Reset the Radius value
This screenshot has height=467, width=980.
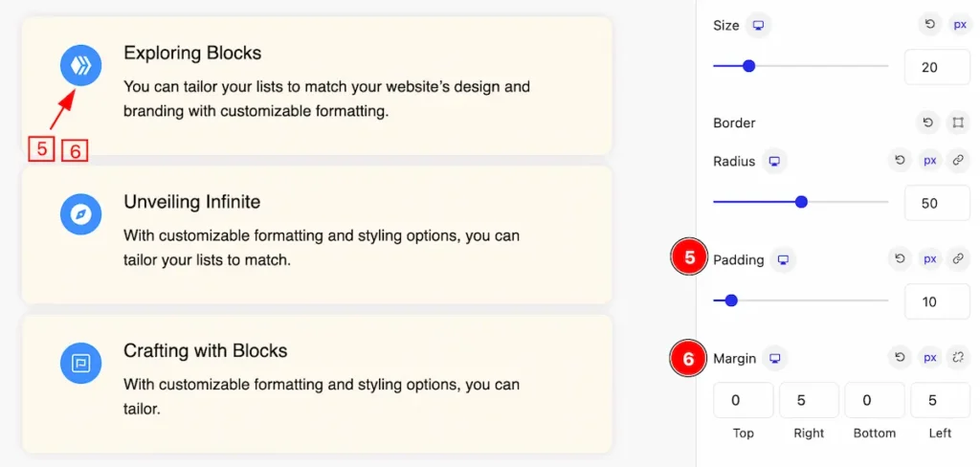coord(900,161)
